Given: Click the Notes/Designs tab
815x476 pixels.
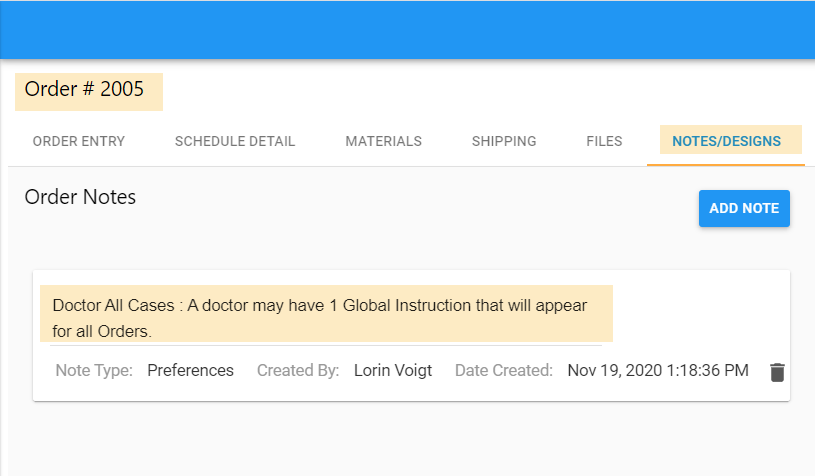Looking at the screenshot, I should tap(726, 141).
